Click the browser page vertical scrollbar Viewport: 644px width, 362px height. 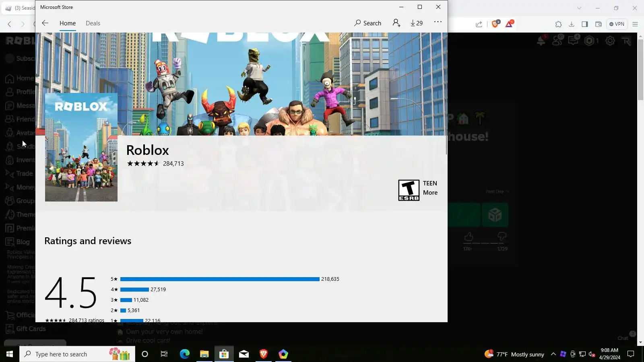point(640,70)
